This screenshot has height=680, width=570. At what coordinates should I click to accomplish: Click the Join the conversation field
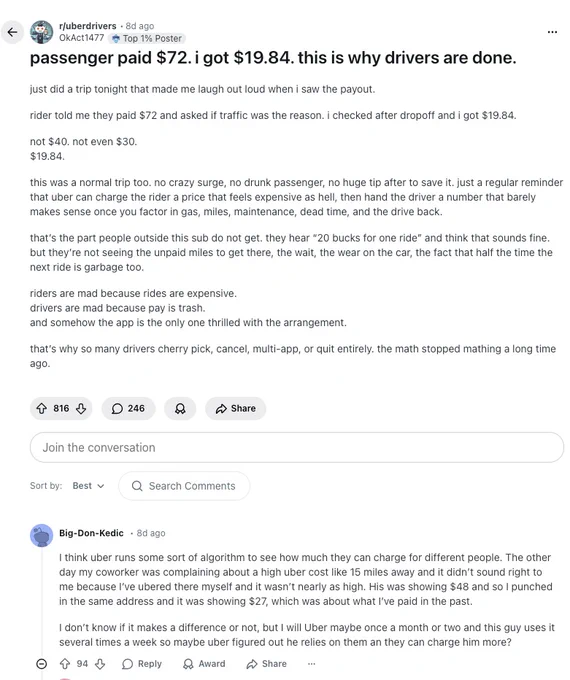click(x=297, y=447)
